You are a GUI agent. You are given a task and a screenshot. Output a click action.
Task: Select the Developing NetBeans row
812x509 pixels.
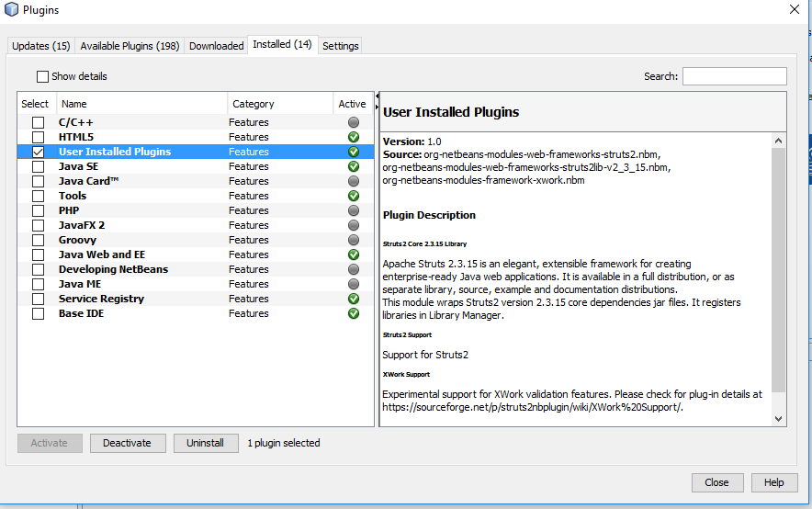pos(196,269)
